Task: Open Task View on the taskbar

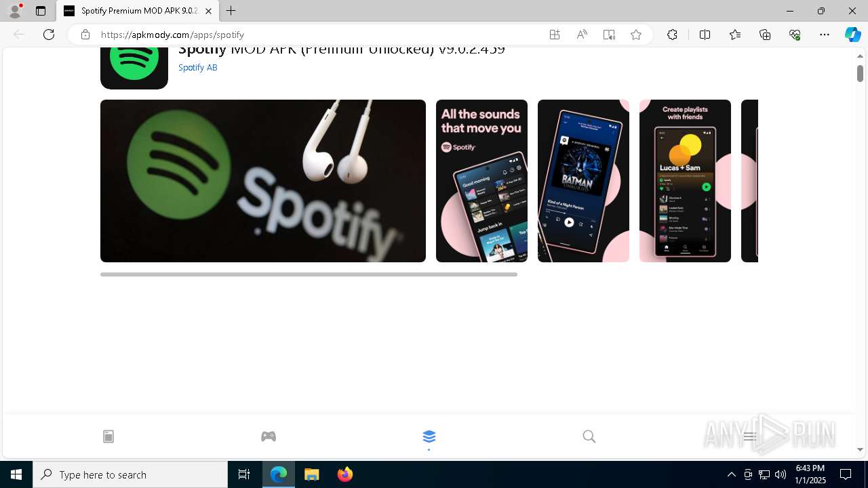Action: click(x=244, y=474)
